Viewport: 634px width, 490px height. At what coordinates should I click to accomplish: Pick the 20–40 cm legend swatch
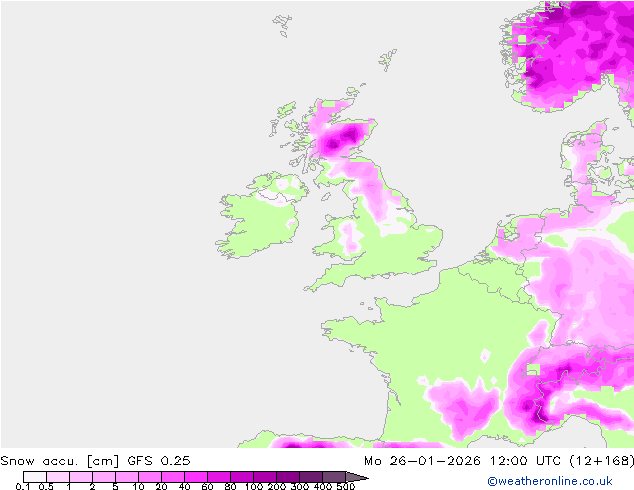[x=173, y=477]
